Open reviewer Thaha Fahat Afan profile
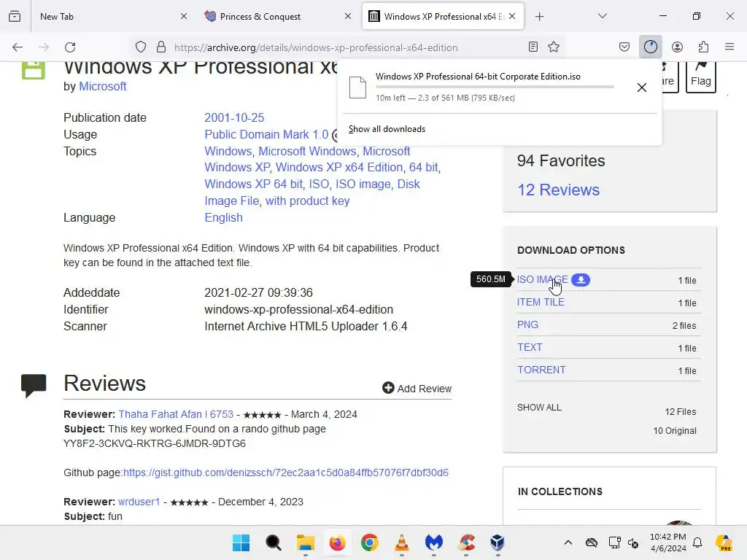The height and width of the screenshot is (560, 747). [176, 414]
